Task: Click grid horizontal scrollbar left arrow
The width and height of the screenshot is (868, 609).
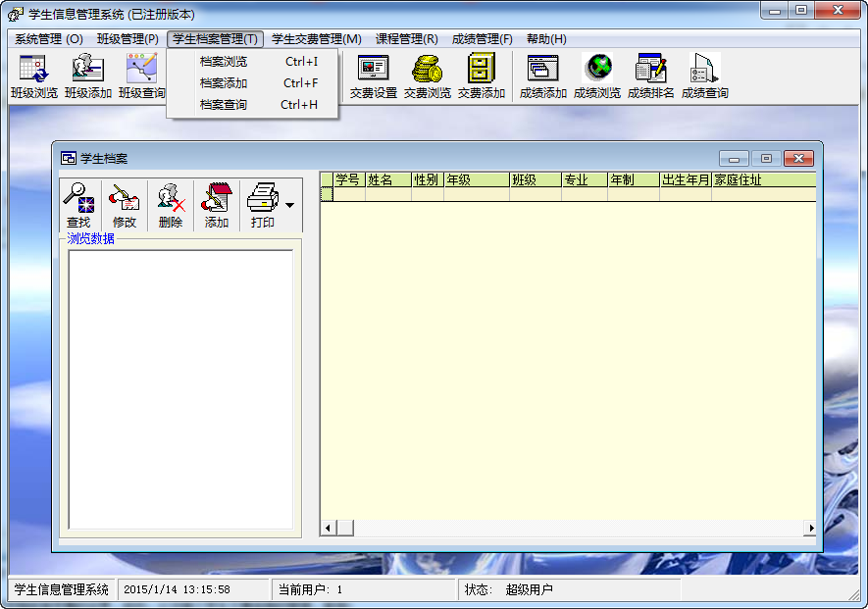Action: (x=328, y=529)
